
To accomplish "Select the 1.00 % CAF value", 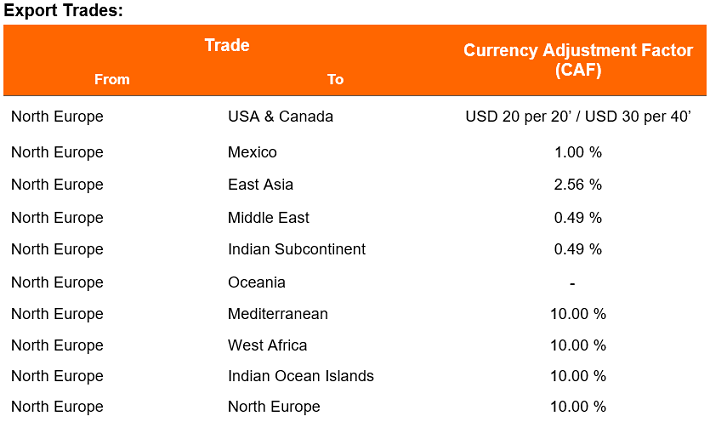I will point(578,152).
